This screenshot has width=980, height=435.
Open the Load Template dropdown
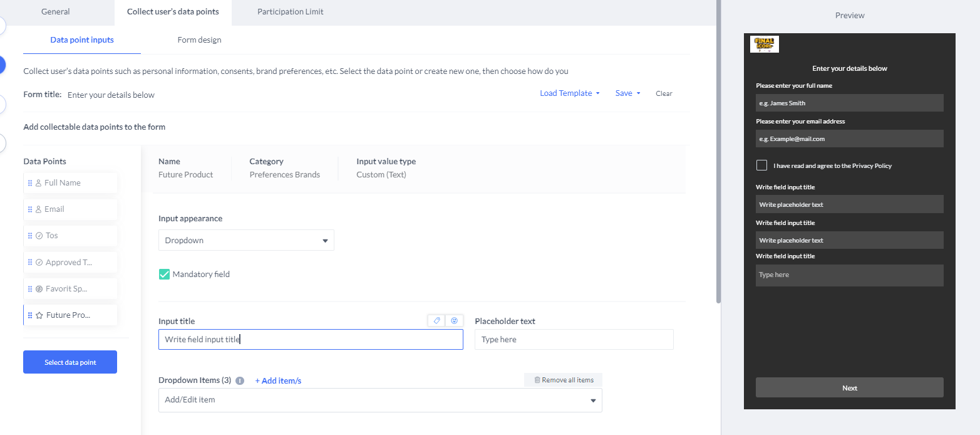point(570,93)
